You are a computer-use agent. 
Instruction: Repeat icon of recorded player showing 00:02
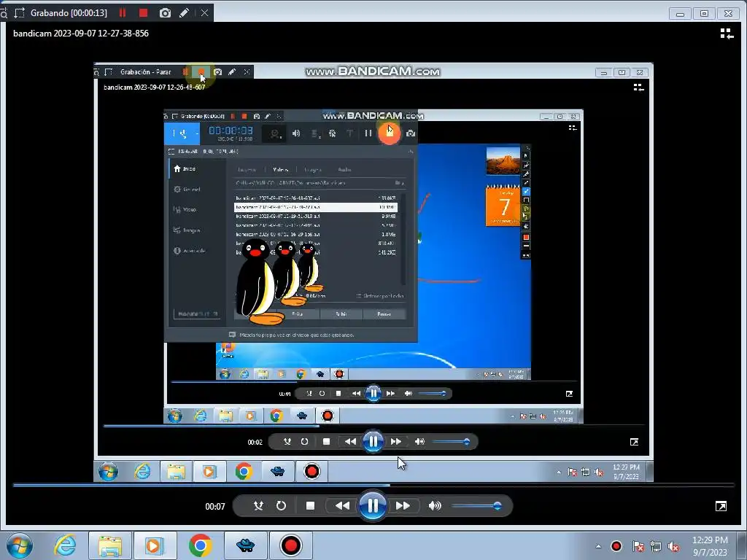click(304, 442)
